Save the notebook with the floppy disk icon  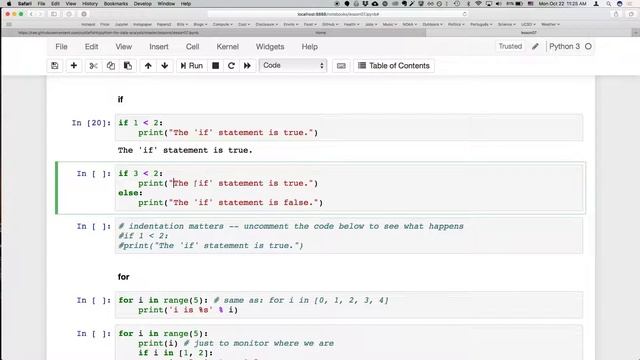(x=55, y=66)
